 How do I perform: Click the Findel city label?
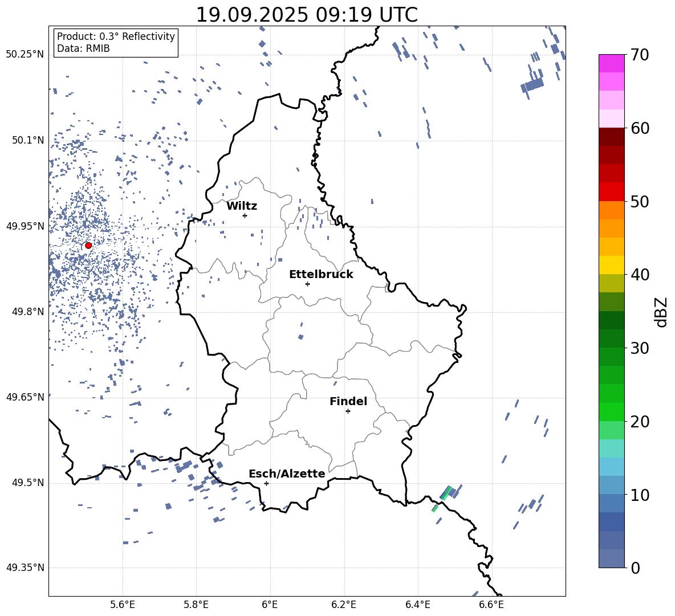pos(348,401)
